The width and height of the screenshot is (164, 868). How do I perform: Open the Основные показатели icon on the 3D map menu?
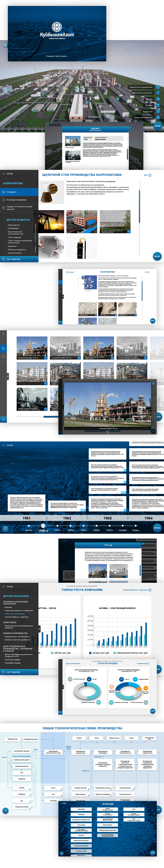pyautogui.click(x=158, y=93)
